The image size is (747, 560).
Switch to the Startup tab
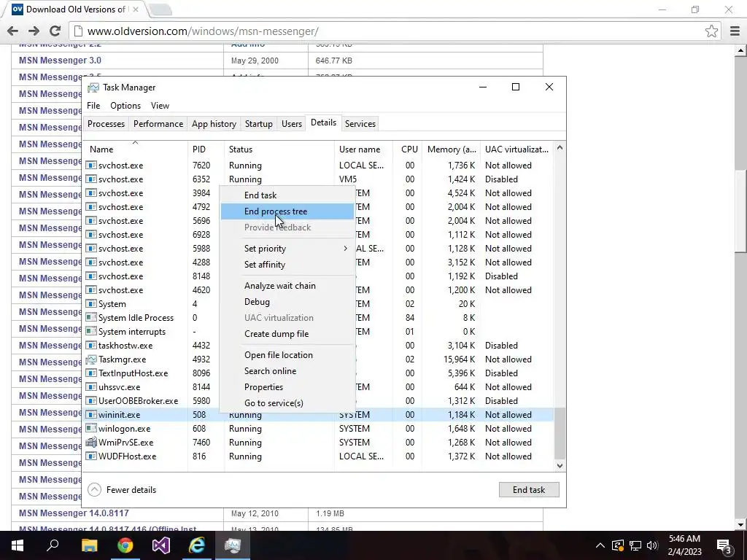pos(259,124)
